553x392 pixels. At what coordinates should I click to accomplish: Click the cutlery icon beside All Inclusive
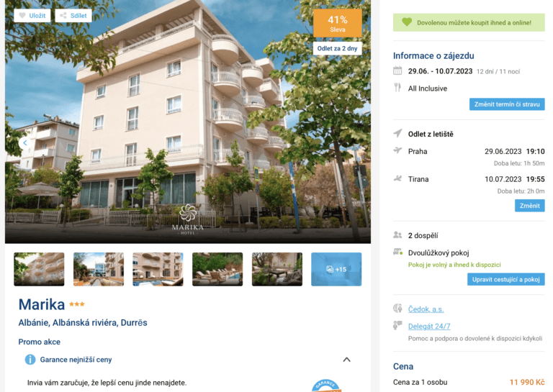click(397, 87)
